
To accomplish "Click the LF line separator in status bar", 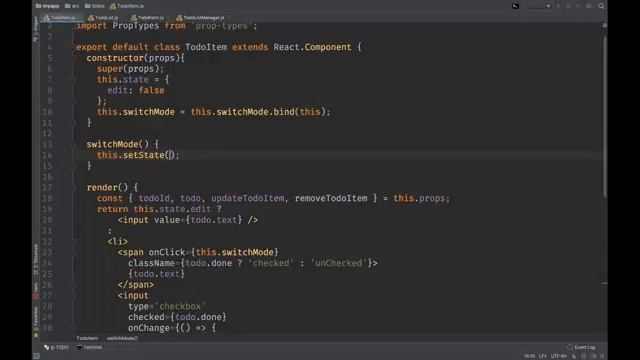I will click(542, 356).
